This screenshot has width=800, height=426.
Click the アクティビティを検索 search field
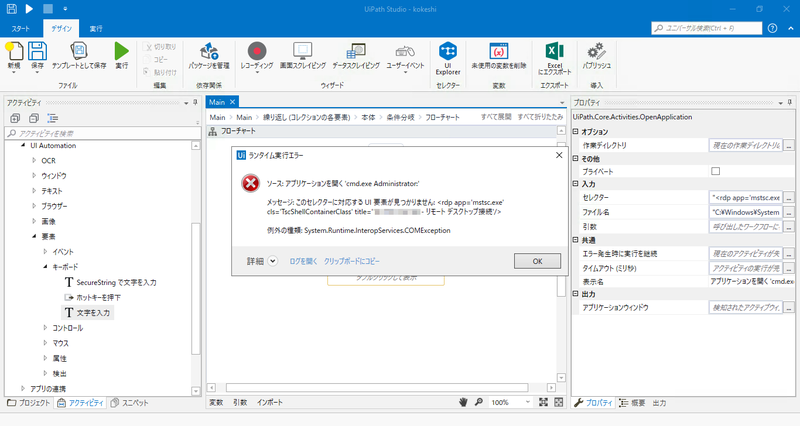click(103, 133)
